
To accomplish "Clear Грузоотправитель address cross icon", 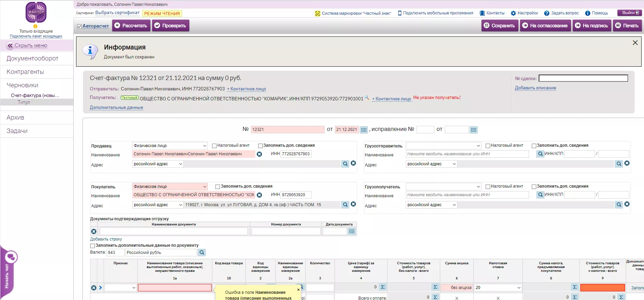I will 627,164.
